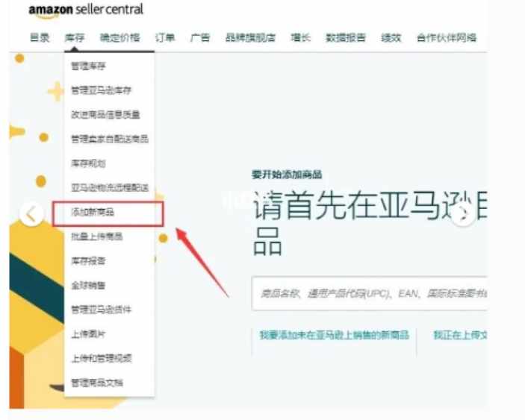Open the 广告 menu
This screenshot has height=420, width=525.
pos(200,37)
